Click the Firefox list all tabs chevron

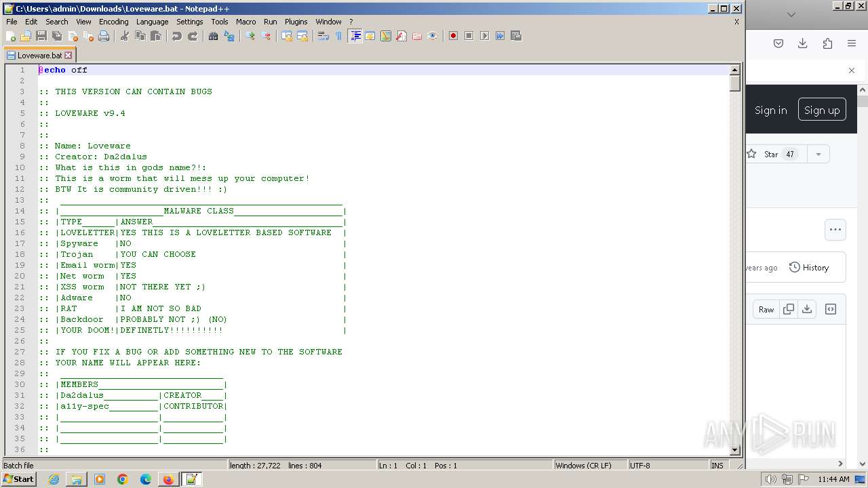(791, 14)
